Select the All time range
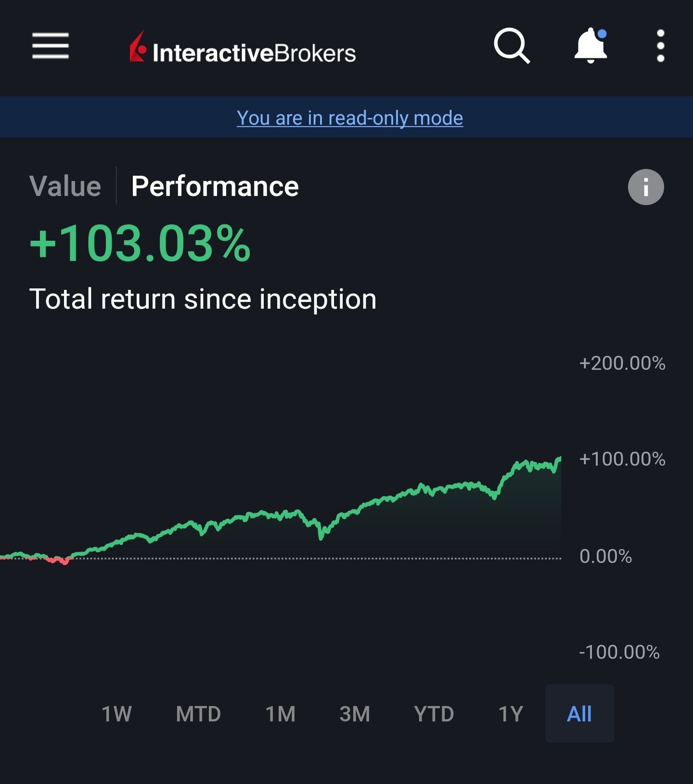This screenshot has height=784, width=693. point(579,714)
